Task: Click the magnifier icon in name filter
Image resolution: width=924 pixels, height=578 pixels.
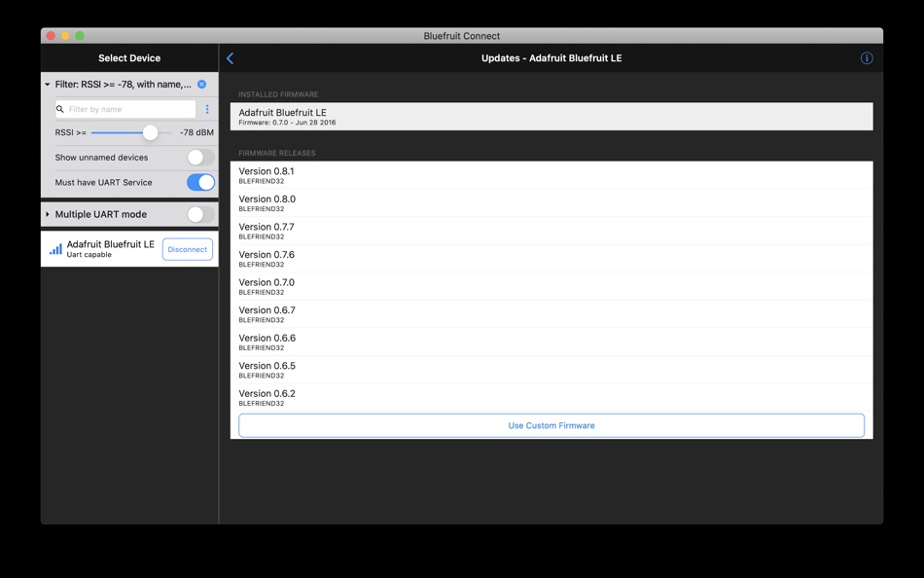Action: [x=60, y=109]
